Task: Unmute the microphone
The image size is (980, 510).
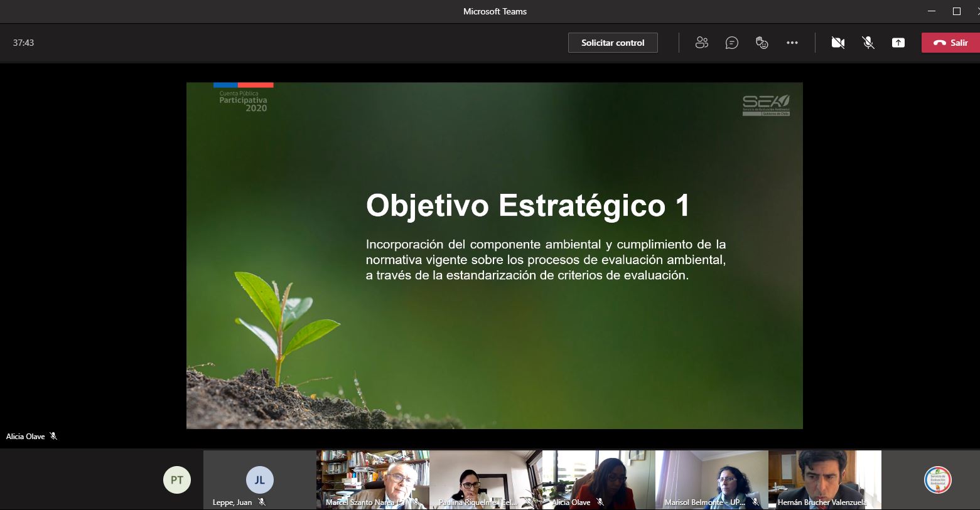Action: coord(868,43)
